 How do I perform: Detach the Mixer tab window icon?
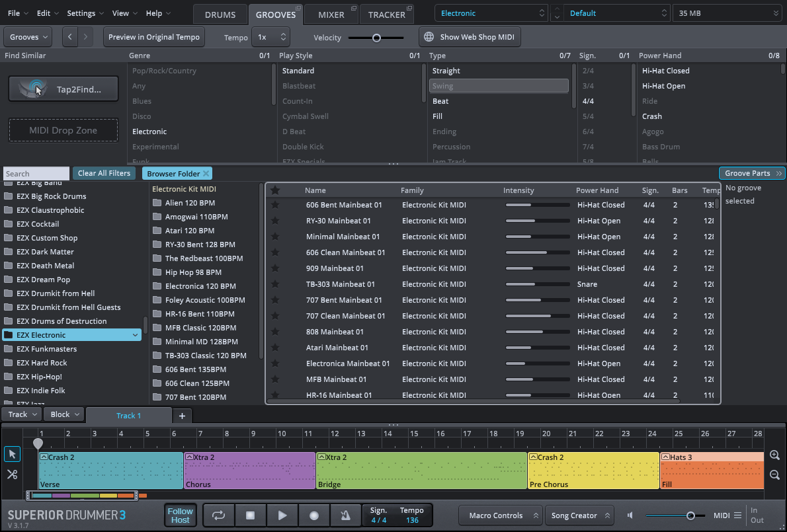pyautogui.click(x=353, y=8)
